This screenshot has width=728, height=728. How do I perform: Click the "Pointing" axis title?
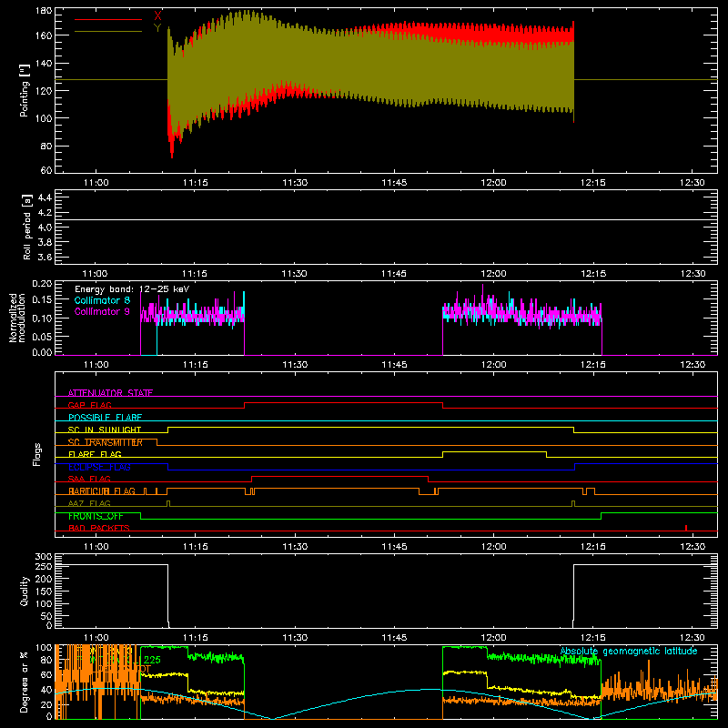[x=25, y=90]
